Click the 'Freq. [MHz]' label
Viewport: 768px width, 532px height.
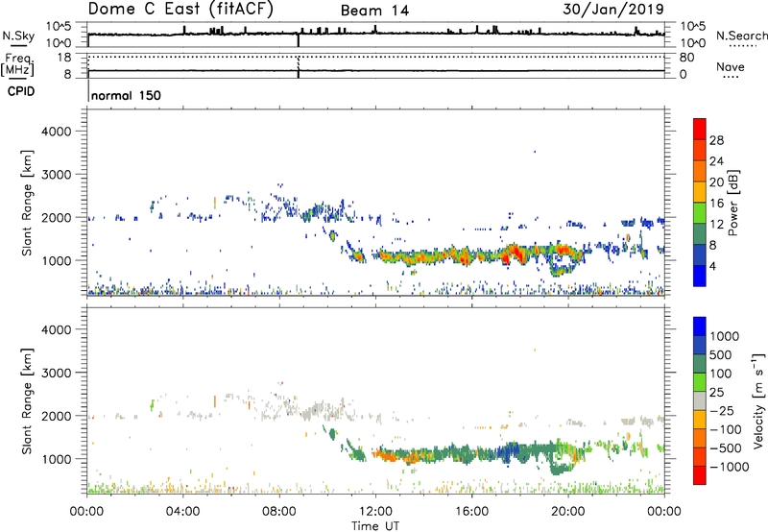[x=17, y=65]
